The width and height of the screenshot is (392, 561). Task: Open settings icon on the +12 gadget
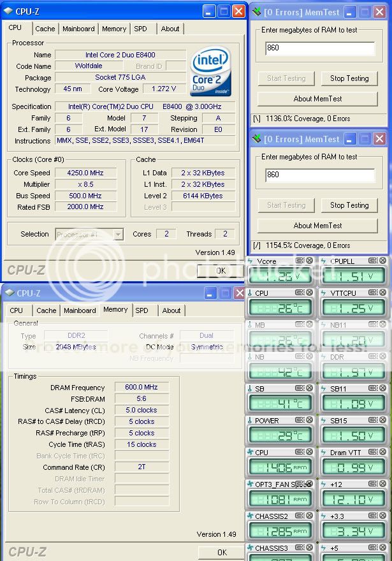pyautogui.click(x=373, y=483)
